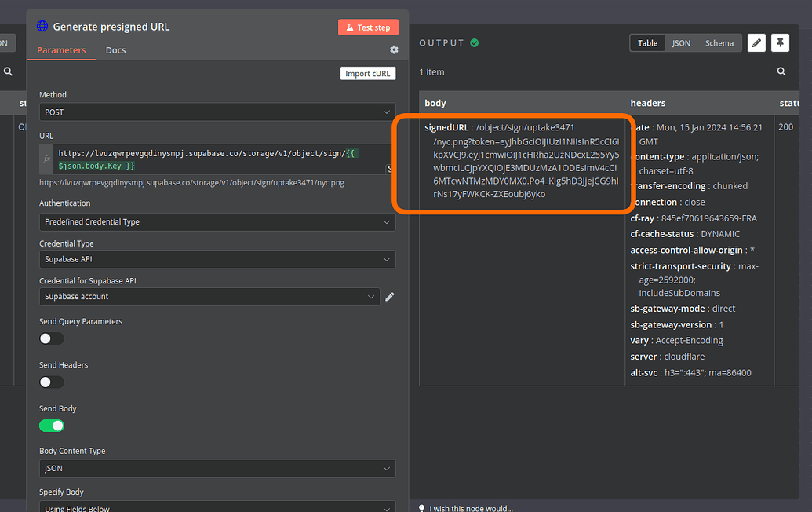The width and height of the screenshot is (812, 512).
Task: Click the Test step button
Action: [368, 26]
